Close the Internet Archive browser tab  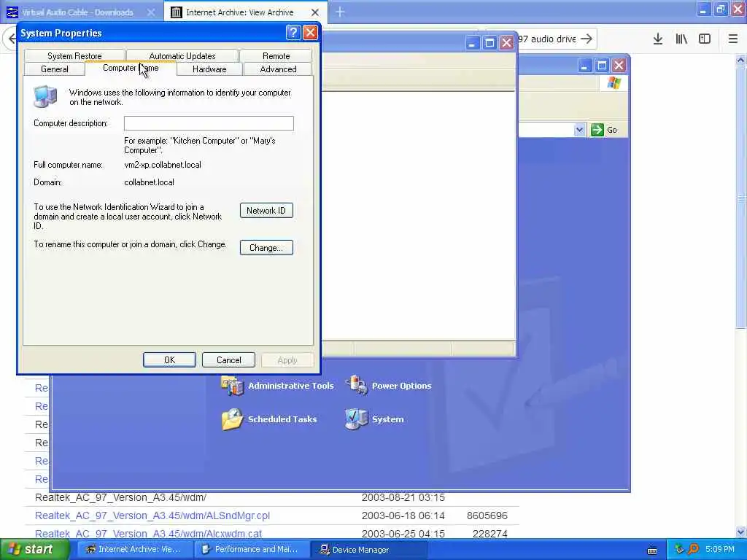point(315,12)
